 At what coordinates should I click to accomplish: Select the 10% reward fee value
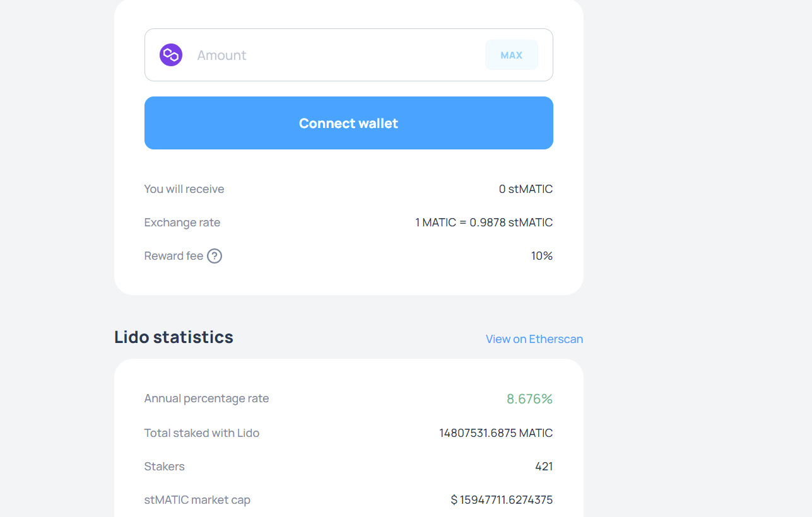click(x=542, y=256)
